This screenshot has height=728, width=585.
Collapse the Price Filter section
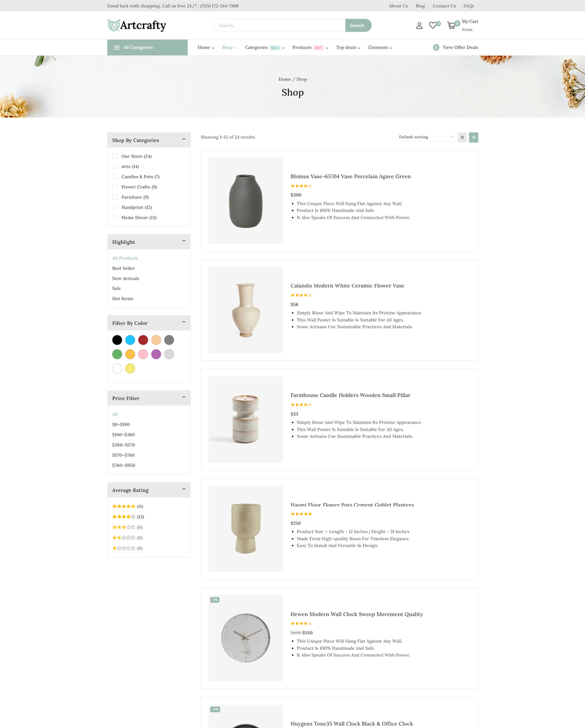pos(184,397)
